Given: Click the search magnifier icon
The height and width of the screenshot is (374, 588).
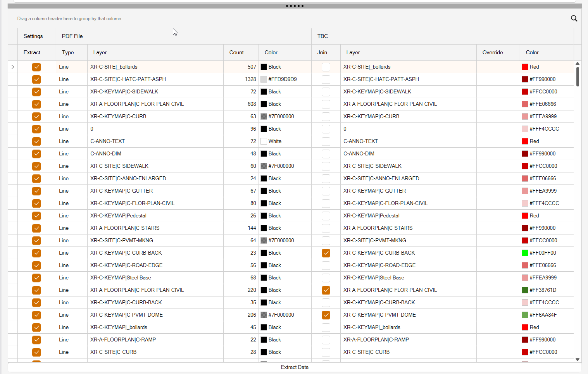Looking at the screenshot, I should [x=574, y=19].
